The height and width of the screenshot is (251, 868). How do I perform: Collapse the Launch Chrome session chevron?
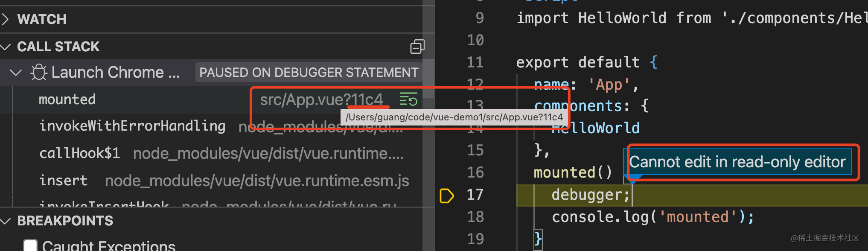pyautogui.click(x=16, y=73)
